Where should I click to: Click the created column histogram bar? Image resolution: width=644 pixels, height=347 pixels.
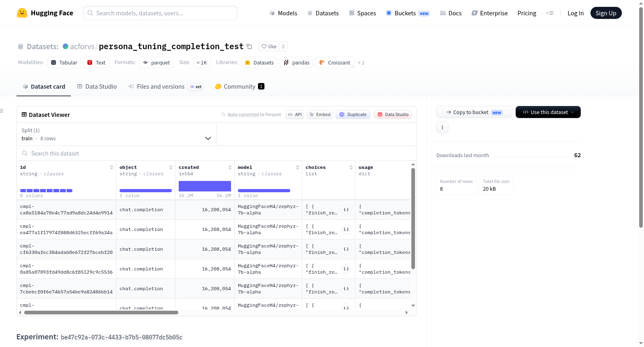[x=205, y=186]
